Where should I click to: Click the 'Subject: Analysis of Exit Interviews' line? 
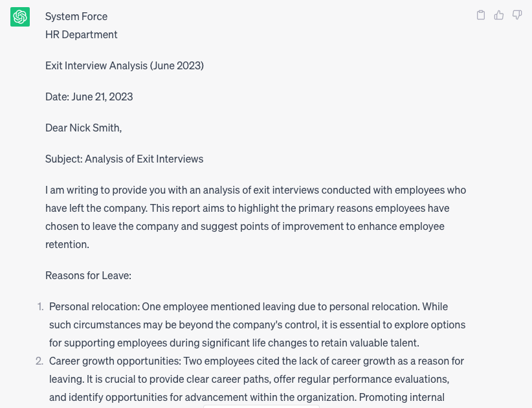pyautogui.click(x=124, y=159)
